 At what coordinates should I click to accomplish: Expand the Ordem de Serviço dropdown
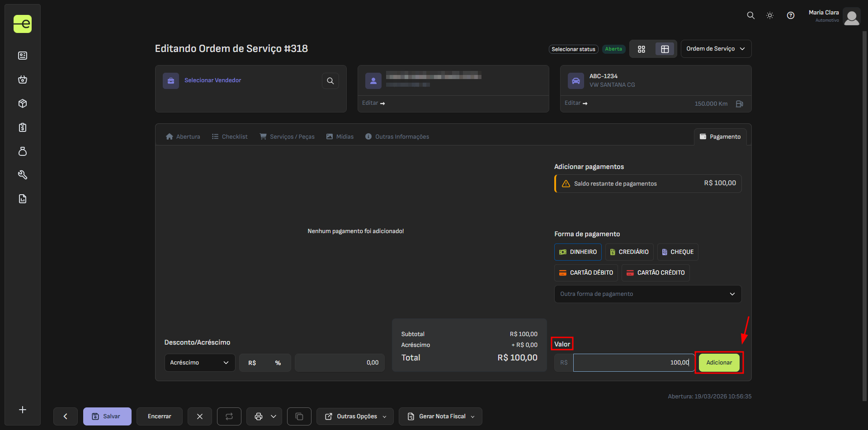click(716, 49)
